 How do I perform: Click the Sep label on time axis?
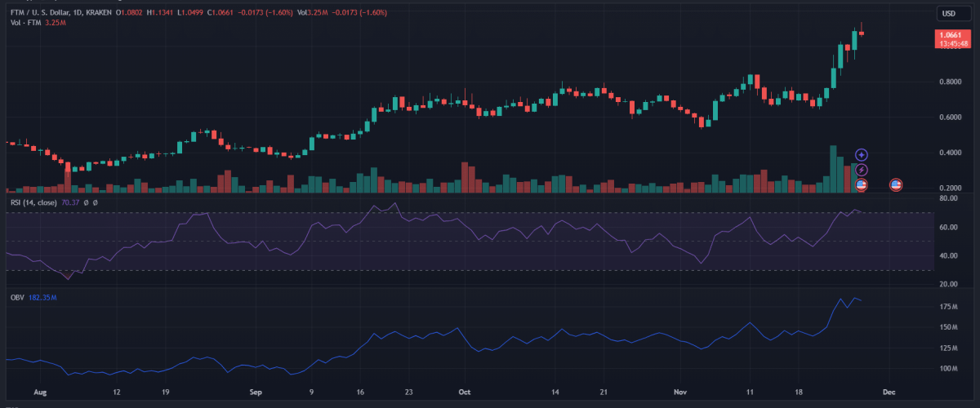pos(256,391)
